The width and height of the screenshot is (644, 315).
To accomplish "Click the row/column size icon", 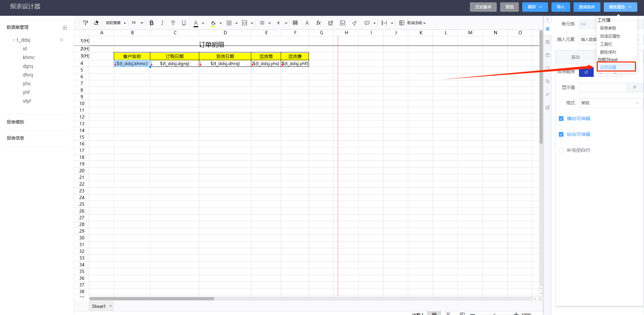I will (384, 23).
